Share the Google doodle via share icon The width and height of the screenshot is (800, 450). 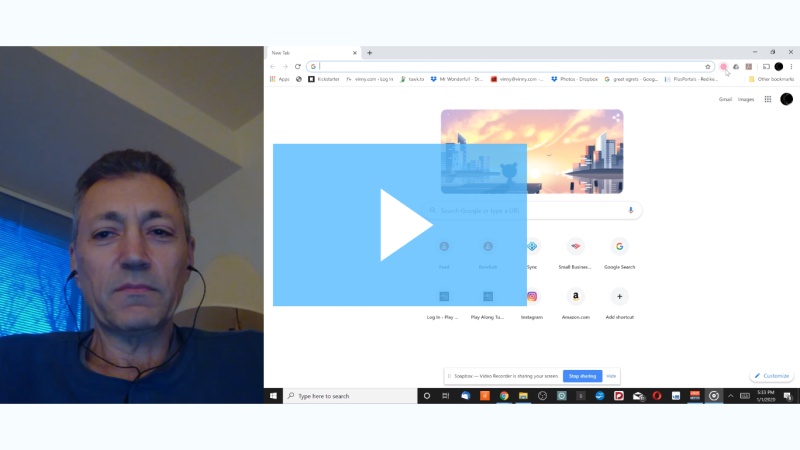coord(616,117)
